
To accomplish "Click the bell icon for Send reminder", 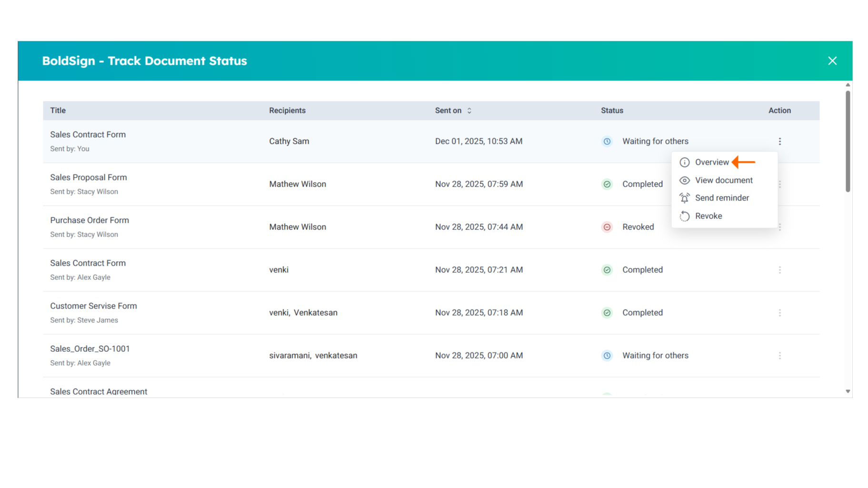I will pyautogui.click(x=684, y=198).
